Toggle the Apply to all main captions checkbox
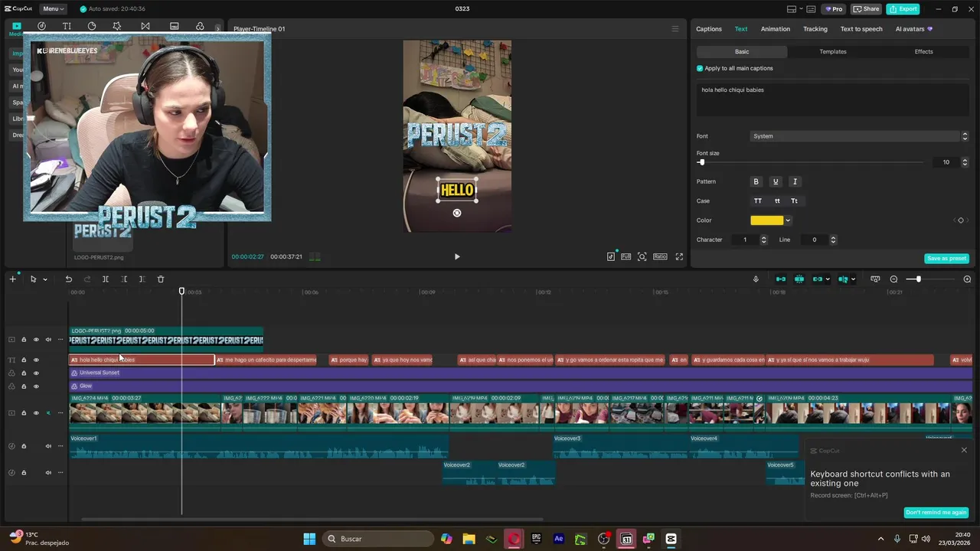 pyautogui.click(x=700, y=68)
